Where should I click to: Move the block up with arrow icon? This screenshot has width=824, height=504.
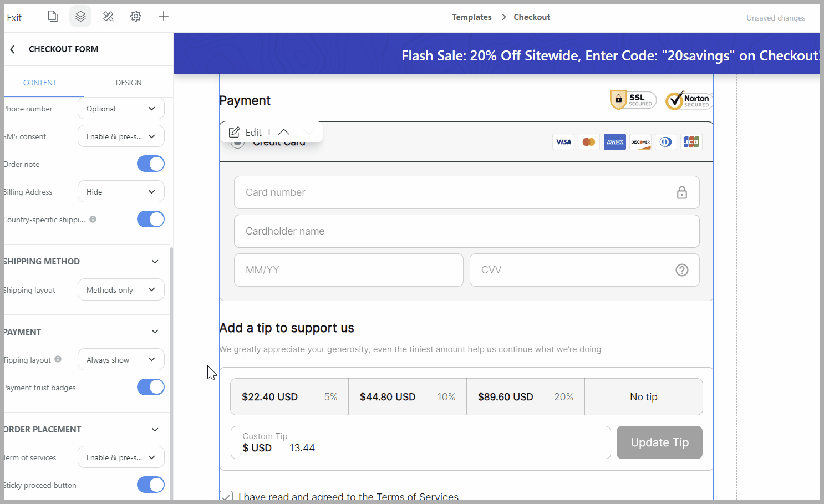click(284, 132)
